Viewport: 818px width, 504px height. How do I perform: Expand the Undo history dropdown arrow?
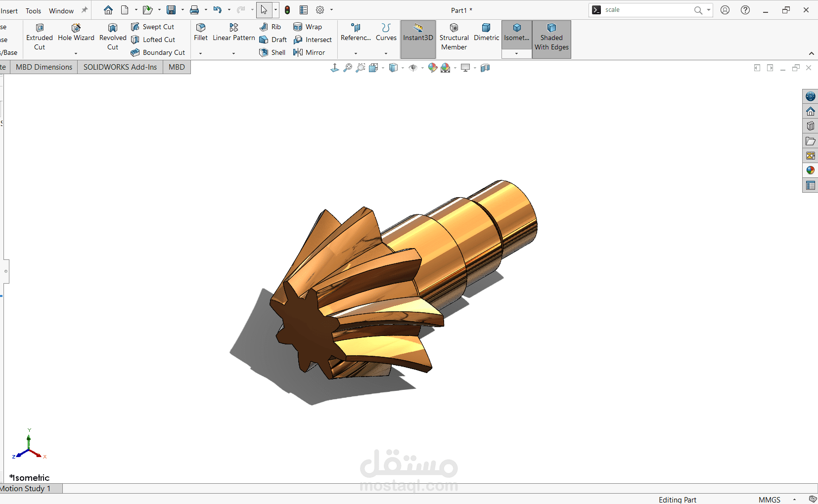[229, 10]
